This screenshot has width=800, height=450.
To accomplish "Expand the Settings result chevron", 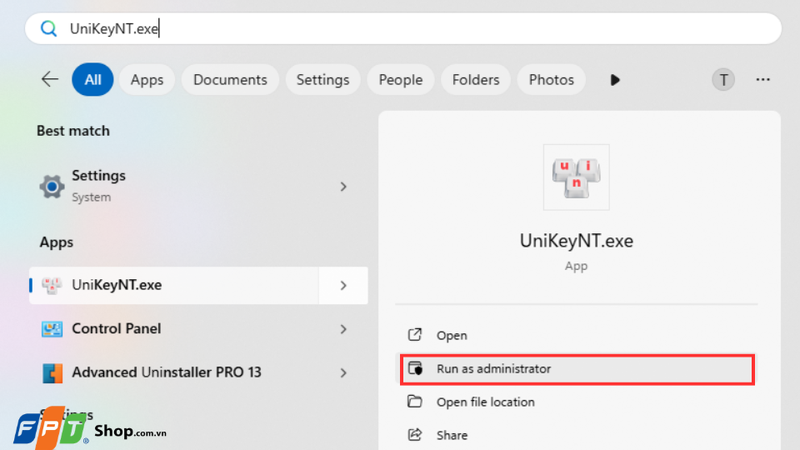I will point(343,187).
